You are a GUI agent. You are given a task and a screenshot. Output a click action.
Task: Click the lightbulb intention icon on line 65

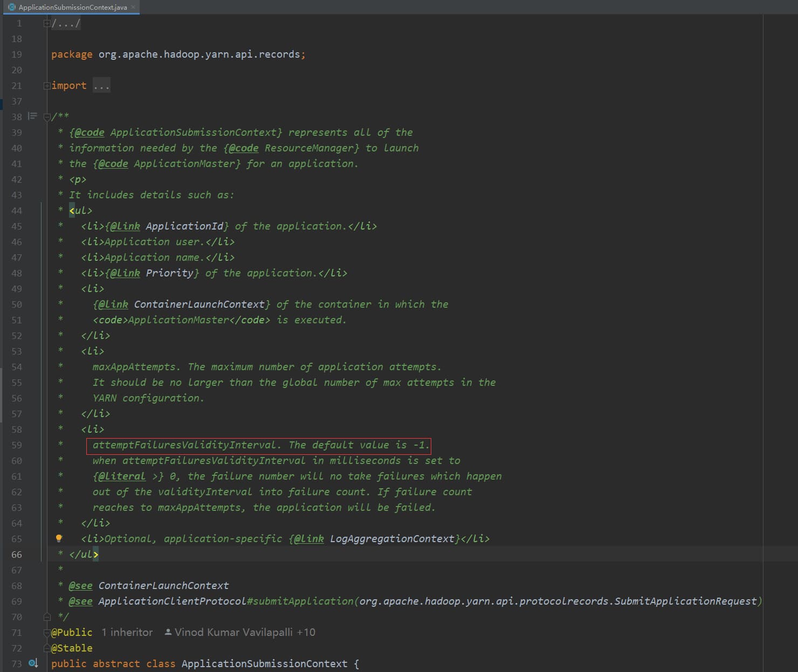click(59, 538)
